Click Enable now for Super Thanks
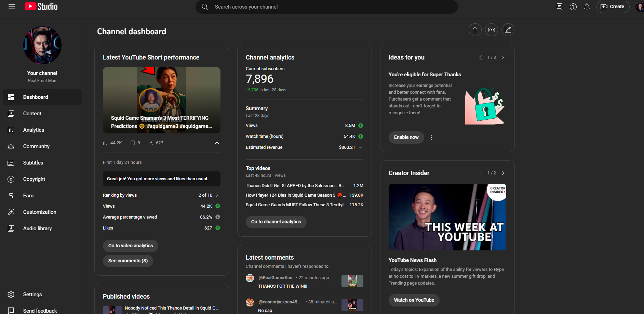 point(406,137)
